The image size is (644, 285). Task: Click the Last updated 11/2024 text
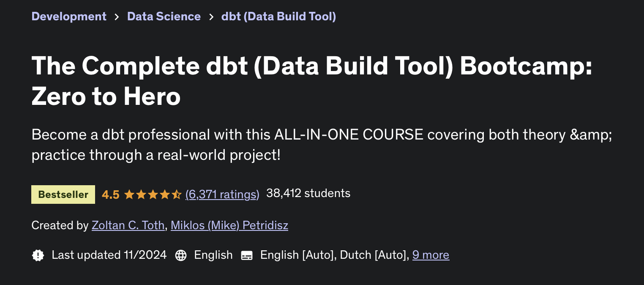click(x=109, y=255)
